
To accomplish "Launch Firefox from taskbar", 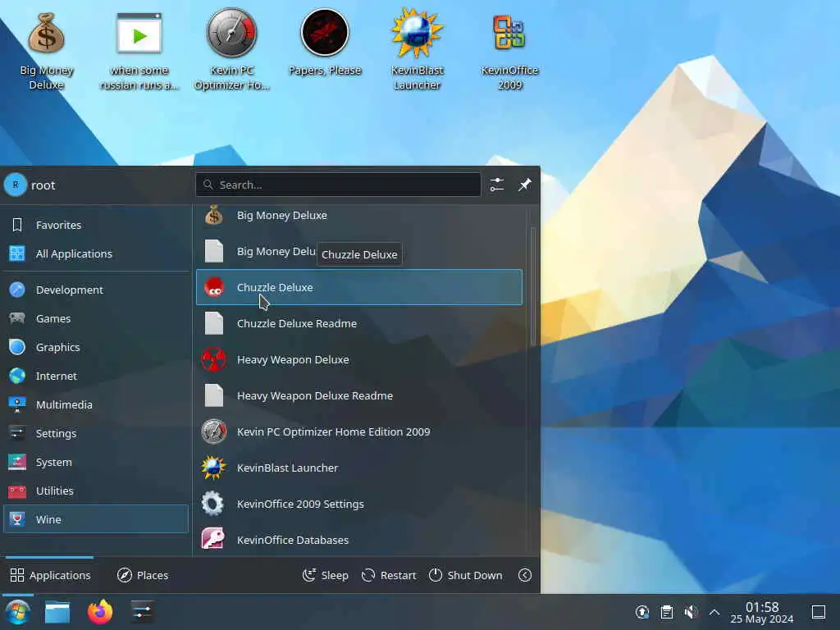I will [x=100, y=612].
